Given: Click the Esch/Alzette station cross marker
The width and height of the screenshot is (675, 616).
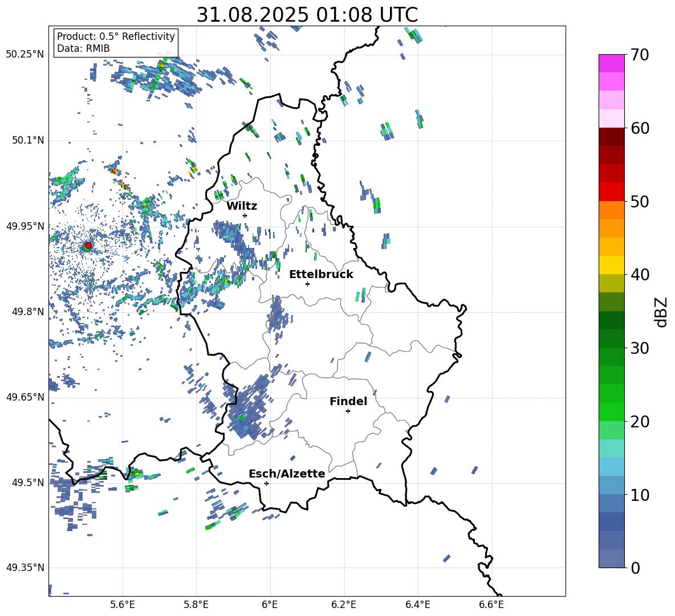Looking at the screenshot, I should click(266, 483).
